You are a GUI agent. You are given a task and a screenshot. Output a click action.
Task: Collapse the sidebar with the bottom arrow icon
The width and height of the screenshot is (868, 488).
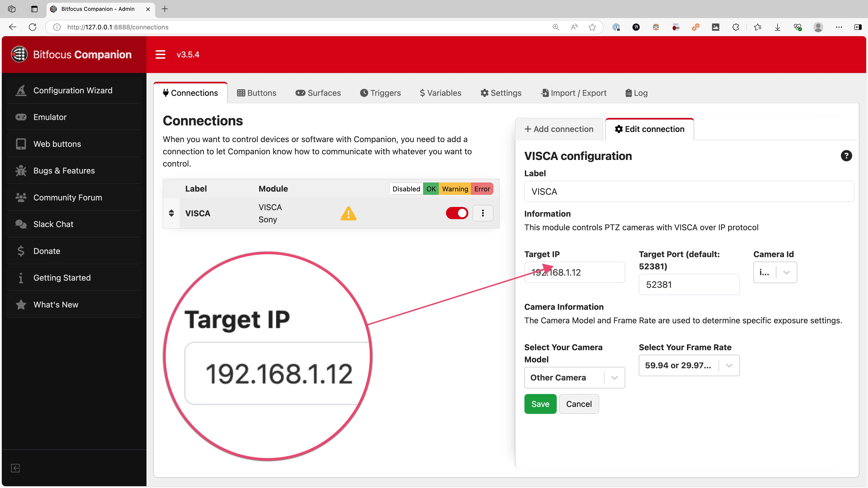(16, 468)
